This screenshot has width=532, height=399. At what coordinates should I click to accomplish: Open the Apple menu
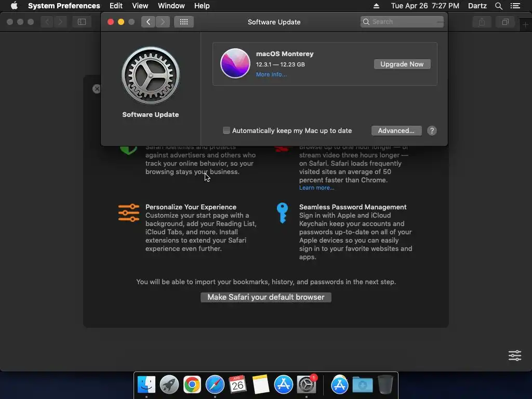pyautogui.click(x=14, y=6)
